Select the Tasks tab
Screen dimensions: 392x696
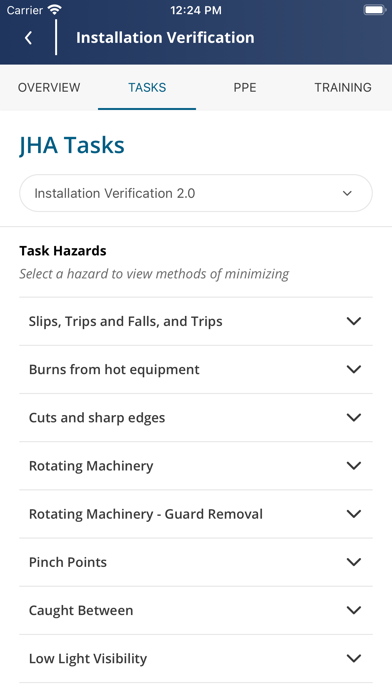[147, 87]
